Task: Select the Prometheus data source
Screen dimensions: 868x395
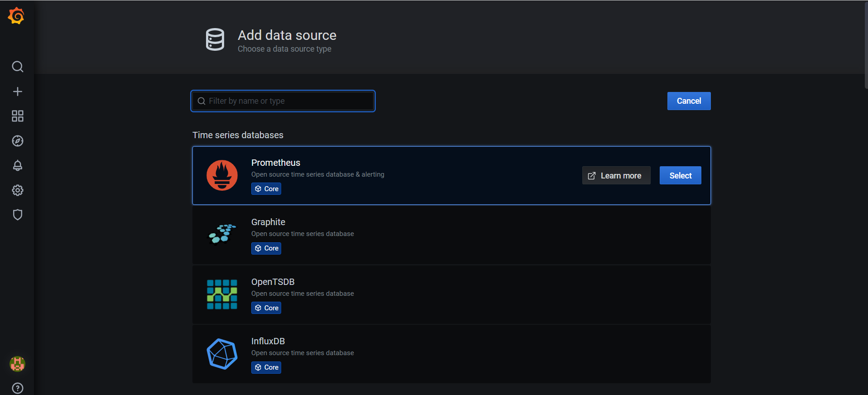Action: coord(680,175)
